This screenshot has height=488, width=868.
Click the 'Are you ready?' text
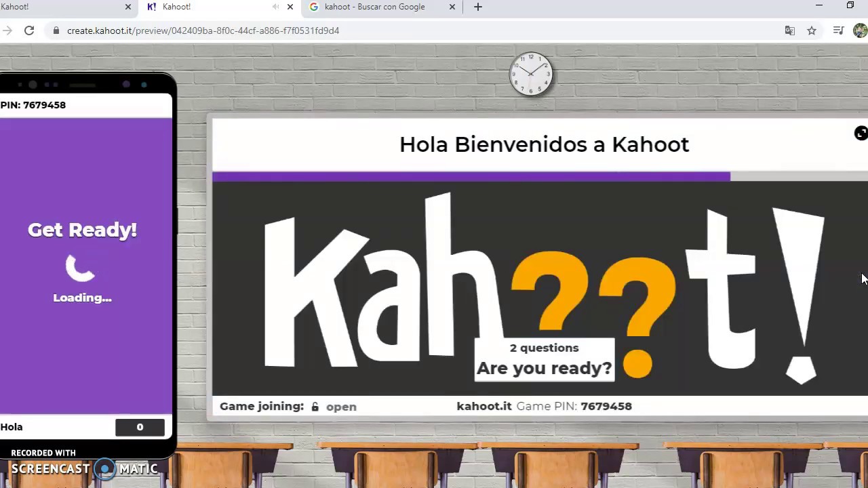pyautogui.click(x=545, y=368)
